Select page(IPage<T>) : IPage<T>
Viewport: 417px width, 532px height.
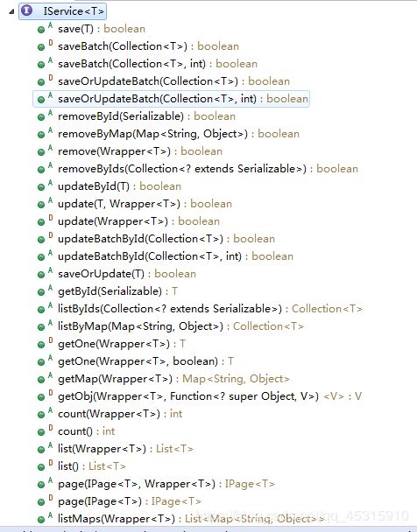coord(130,501)
